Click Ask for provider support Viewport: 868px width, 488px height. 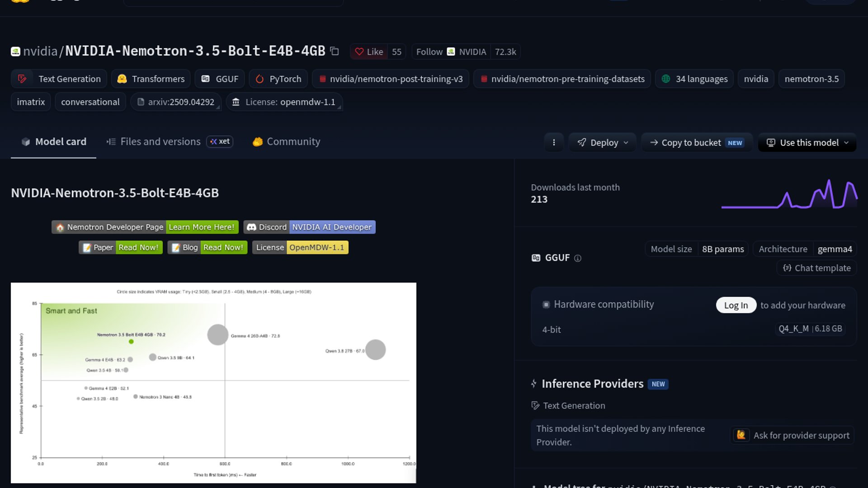click(x=793, y=435)
